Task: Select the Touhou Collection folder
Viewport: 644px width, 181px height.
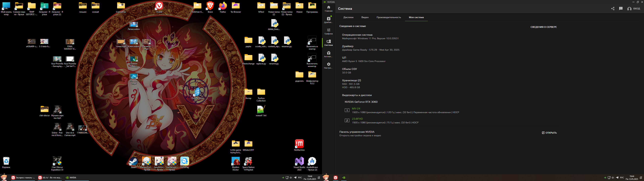Action: (x=261, y=95)
